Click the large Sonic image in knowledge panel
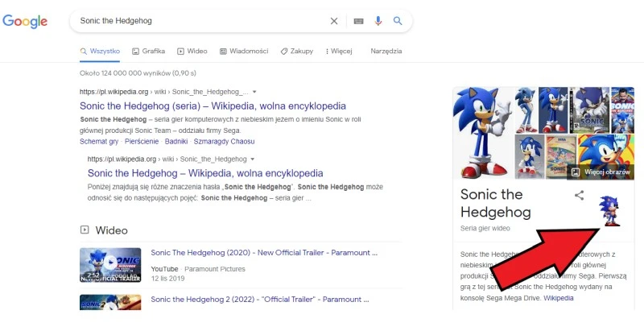 point(483,133)
